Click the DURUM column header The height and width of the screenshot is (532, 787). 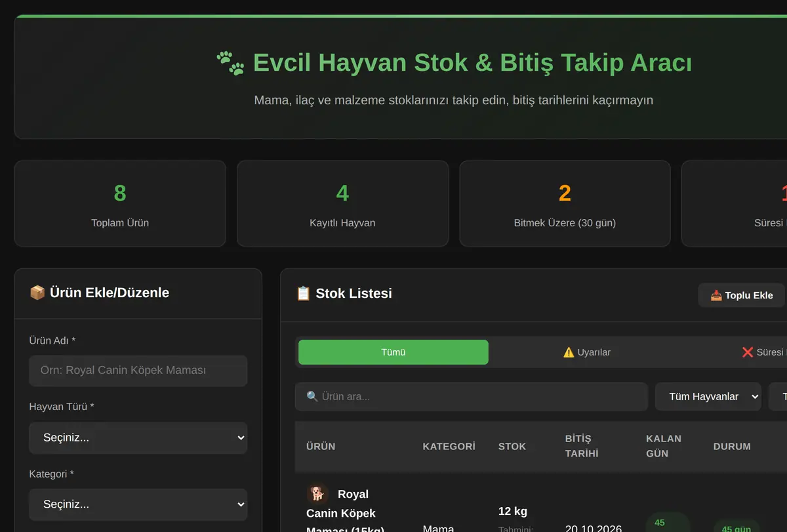point(732,446)
